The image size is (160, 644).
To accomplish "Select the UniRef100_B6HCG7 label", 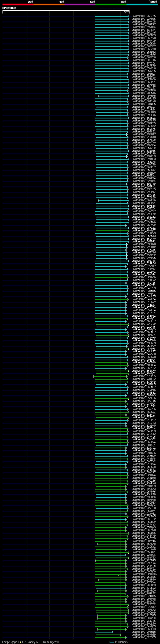I will (x=143, y=352).
